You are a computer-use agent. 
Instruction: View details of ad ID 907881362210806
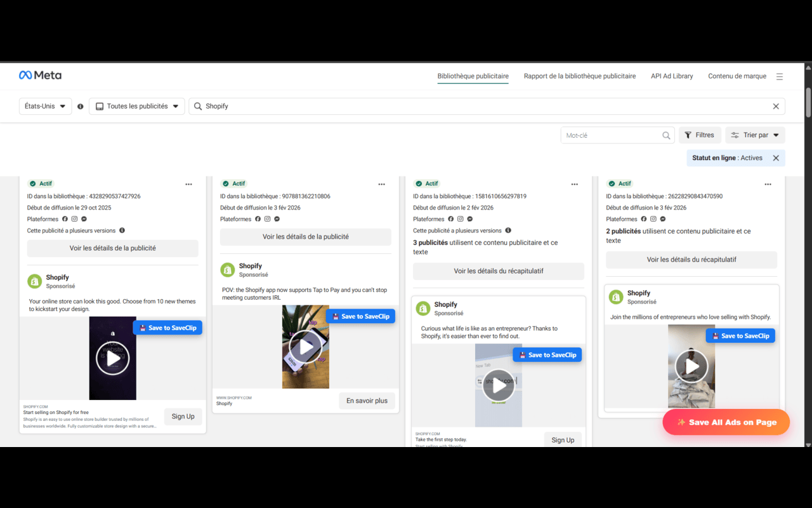(x=306, y=237)
